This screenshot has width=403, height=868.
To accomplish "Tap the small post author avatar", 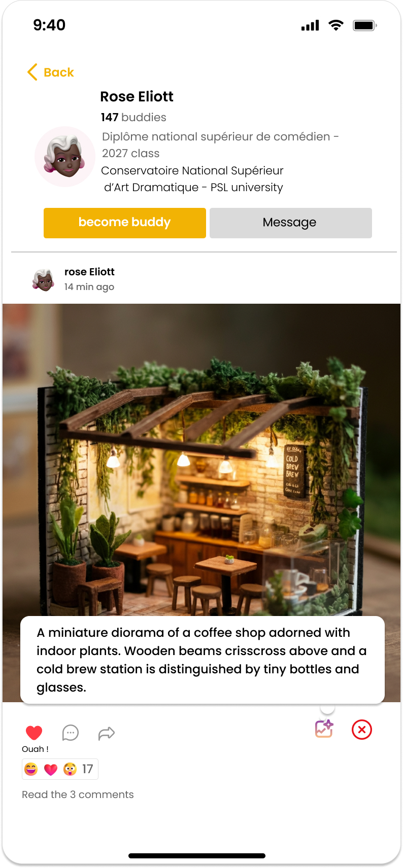I will 44,279.
